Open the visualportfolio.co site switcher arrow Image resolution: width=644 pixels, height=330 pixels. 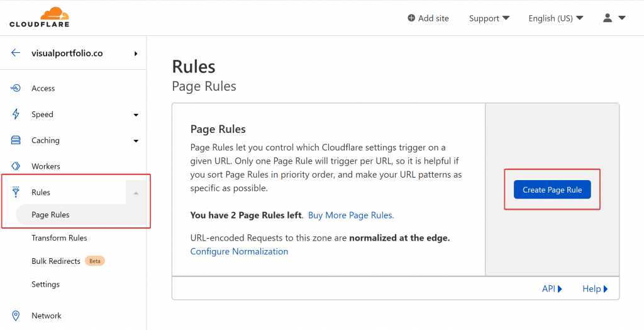click(x=136, y=54)
